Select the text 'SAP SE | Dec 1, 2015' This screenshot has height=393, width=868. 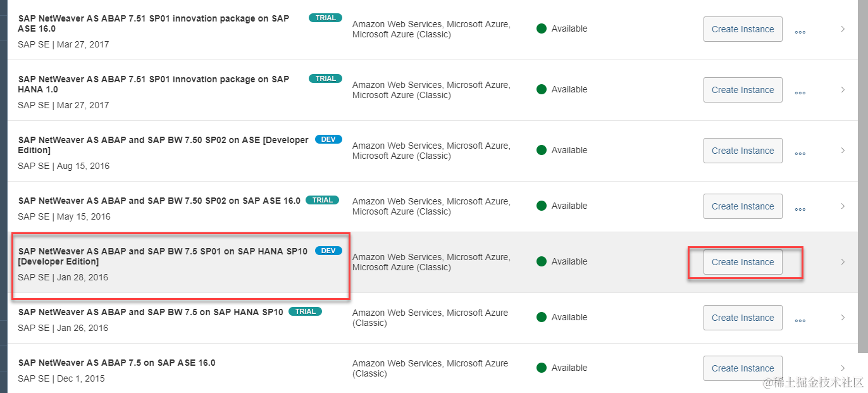point(61,378)
